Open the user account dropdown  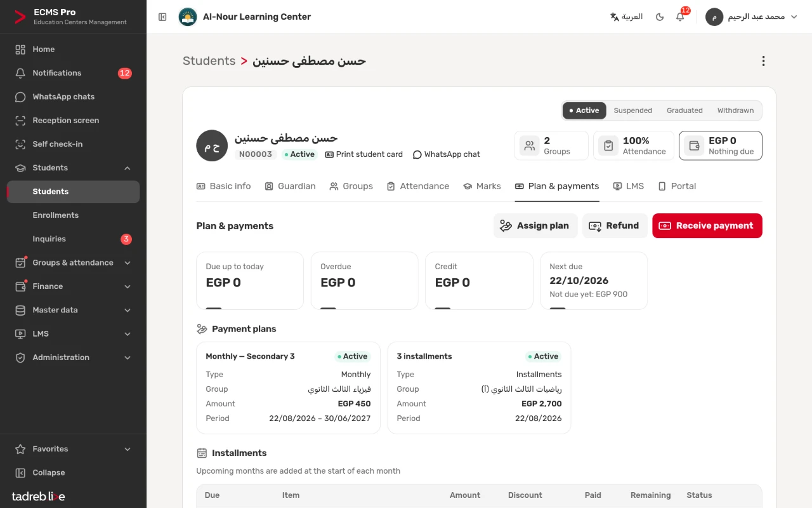point(753,17)
